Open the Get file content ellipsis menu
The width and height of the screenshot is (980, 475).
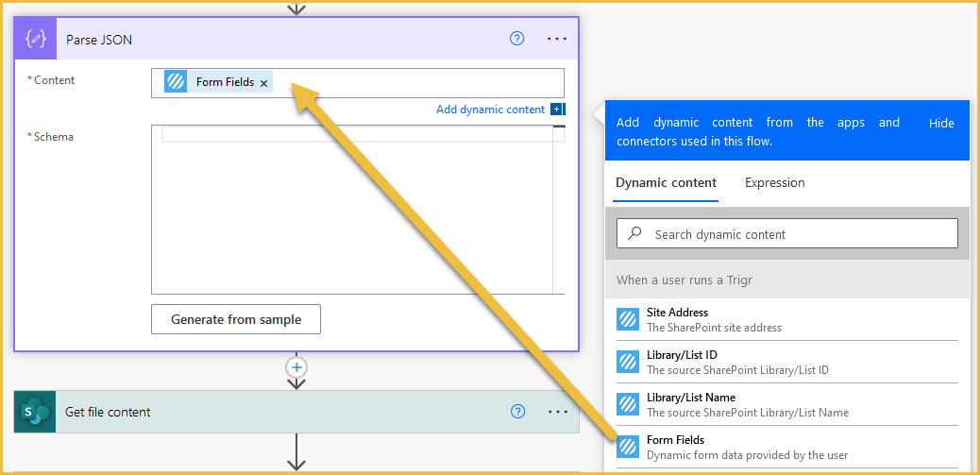pos(557,412)
